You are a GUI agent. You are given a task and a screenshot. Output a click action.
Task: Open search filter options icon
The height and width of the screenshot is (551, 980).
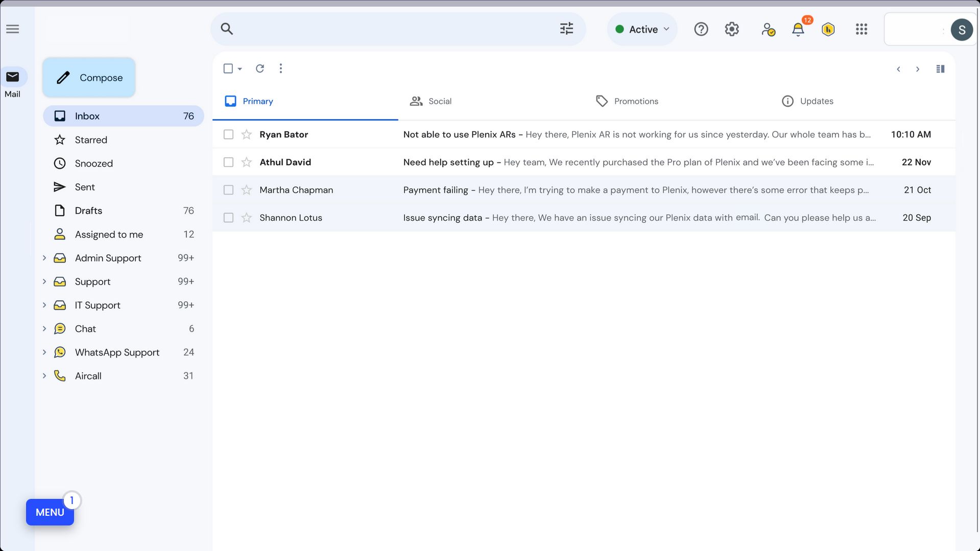tap(566, 29)
